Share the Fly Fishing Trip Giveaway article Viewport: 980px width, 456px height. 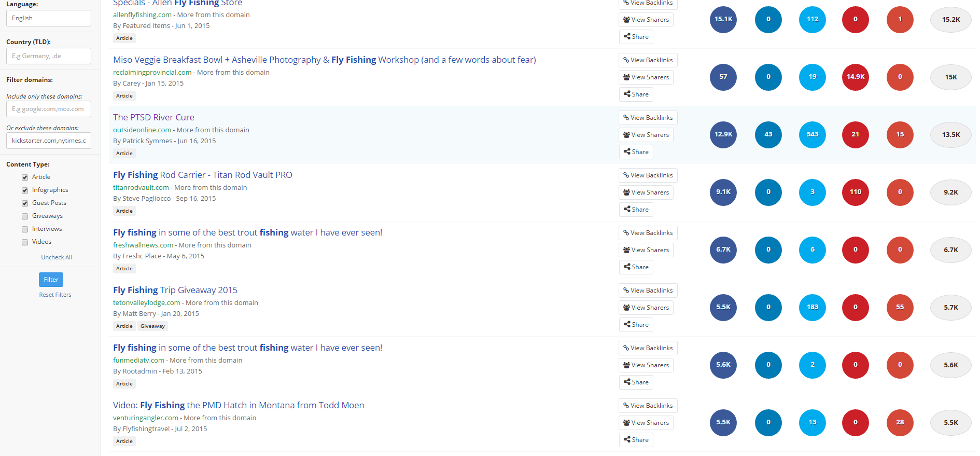pyautogui.click(x=636, y=325)
